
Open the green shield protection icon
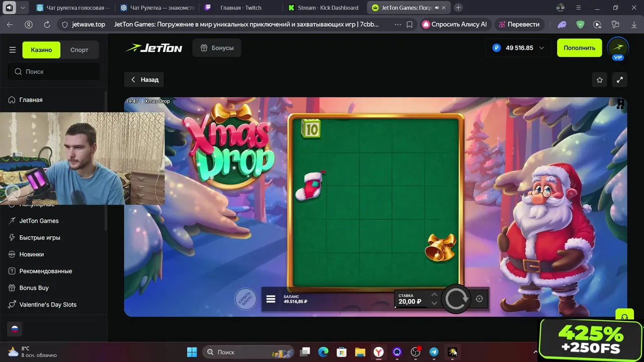point(580,24)
